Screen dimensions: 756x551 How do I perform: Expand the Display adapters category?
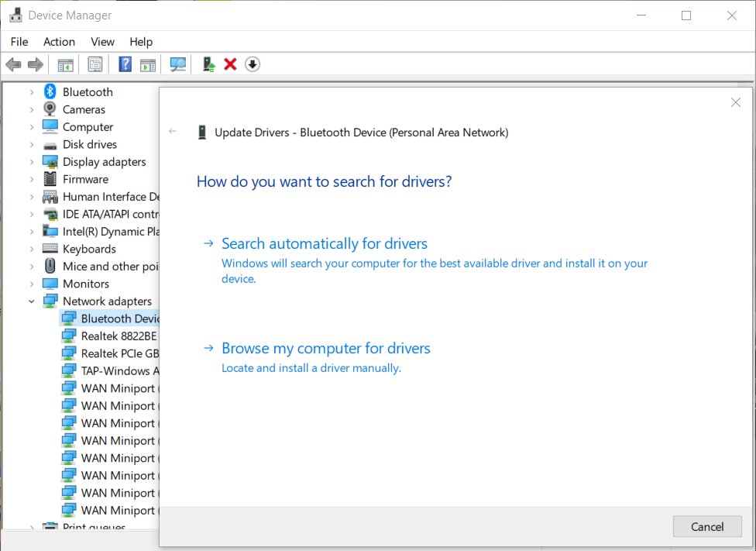pos(33,161)
